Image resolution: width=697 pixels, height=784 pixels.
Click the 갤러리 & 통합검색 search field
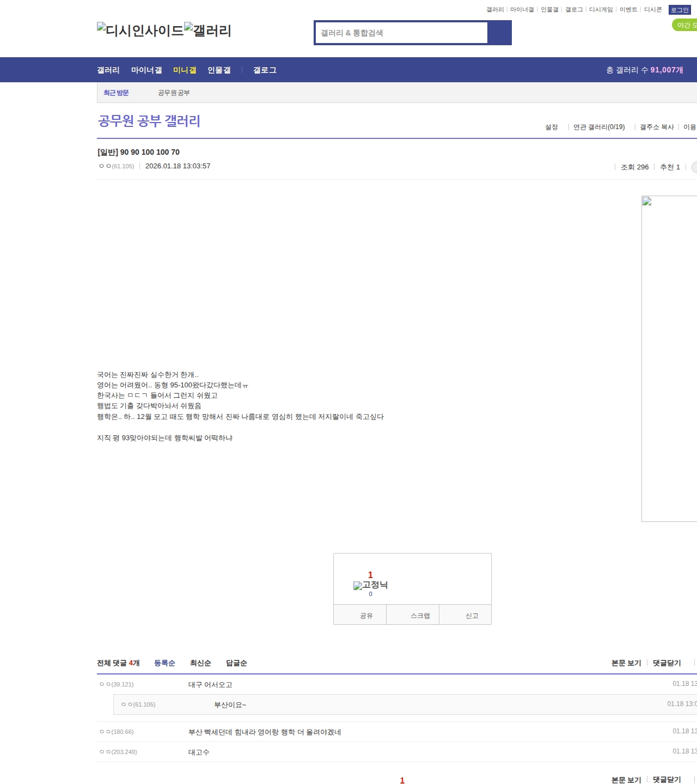tap(401, 33)
